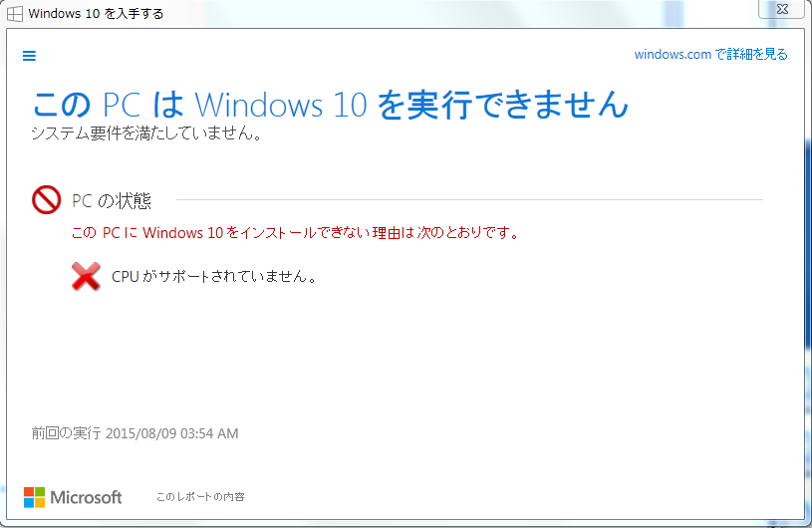This screenshot has width=812, height=528.
Task: Click the red X icon beside CPU message
Action: [x=86, y=276]
